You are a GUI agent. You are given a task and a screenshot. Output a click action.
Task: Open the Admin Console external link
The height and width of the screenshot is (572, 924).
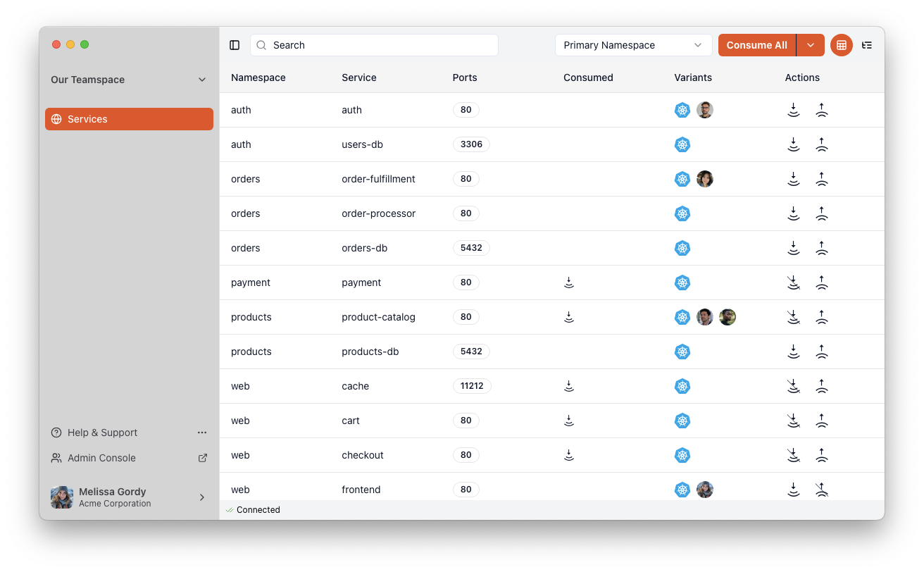click(202, 457)
